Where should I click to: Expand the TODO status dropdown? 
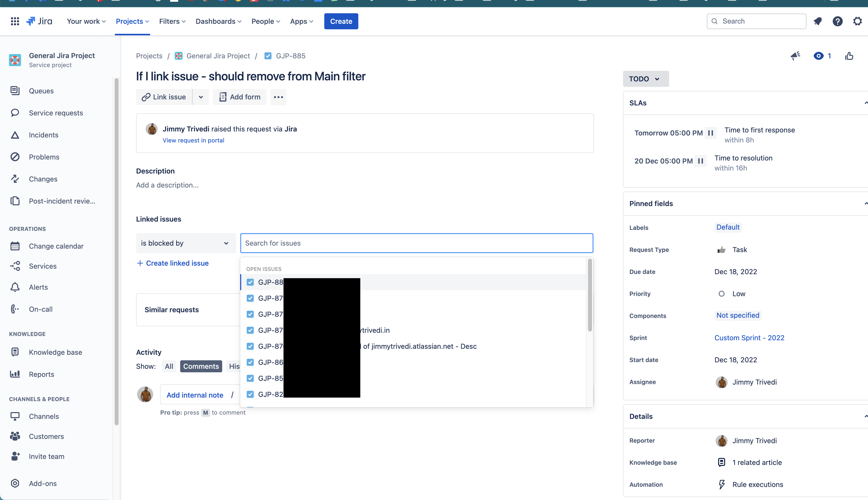pos(645,79)
